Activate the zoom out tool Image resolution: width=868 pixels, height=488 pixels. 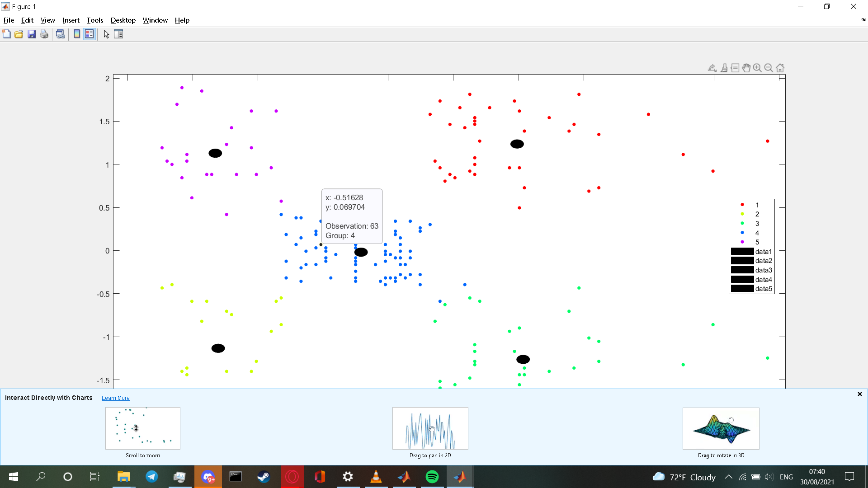769,68
